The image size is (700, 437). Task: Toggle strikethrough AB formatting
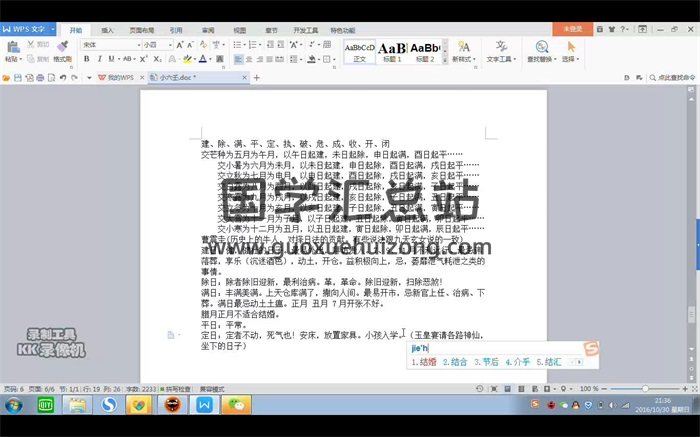[127, 59]
